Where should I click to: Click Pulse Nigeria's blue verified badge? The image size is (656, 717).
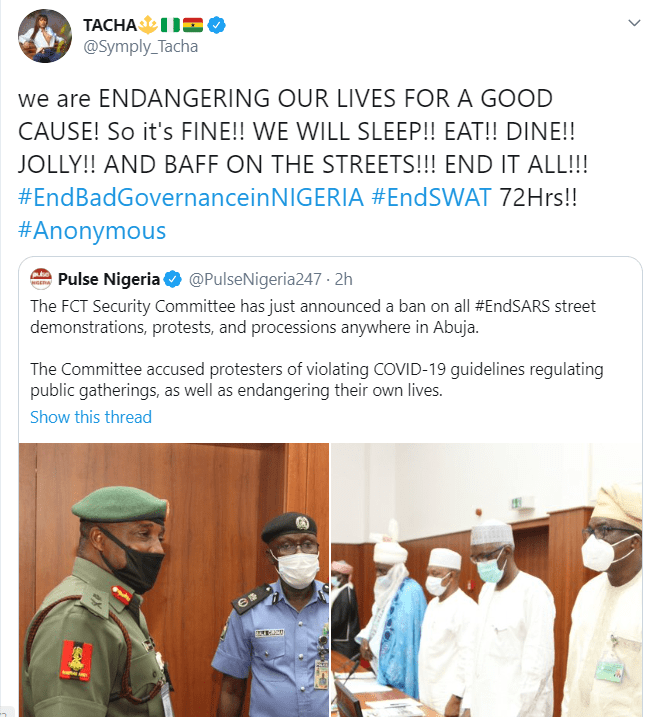point(172,278)
